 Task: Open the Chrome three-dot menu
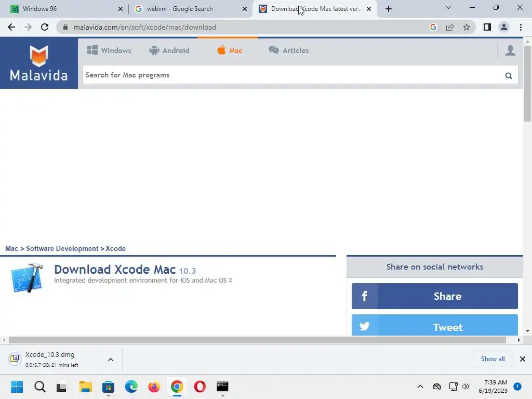[521, 27]
